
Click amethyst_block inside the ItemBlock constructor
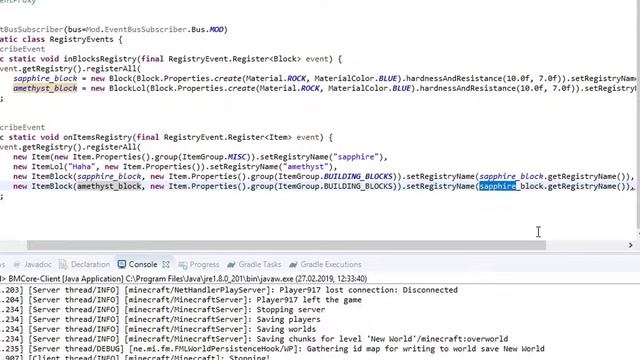pyautogui.click(x=109, y=187)
